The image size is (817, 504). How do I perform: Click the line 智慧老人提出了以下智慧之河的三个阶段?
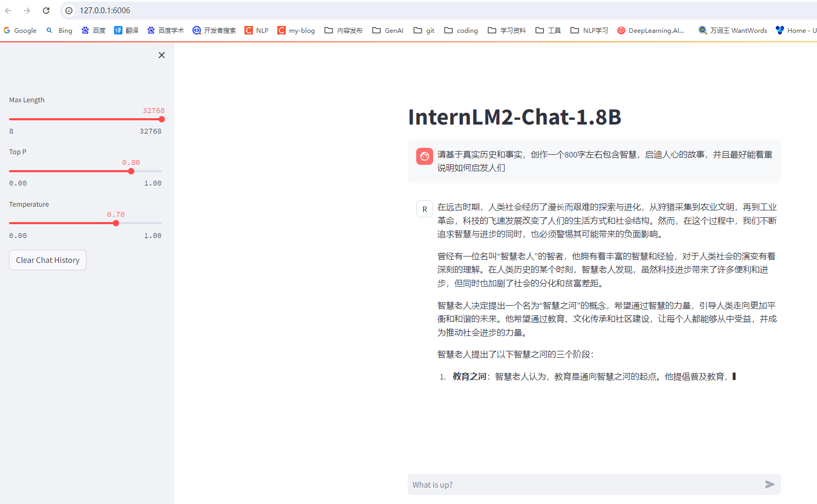[x=515, y=354]
